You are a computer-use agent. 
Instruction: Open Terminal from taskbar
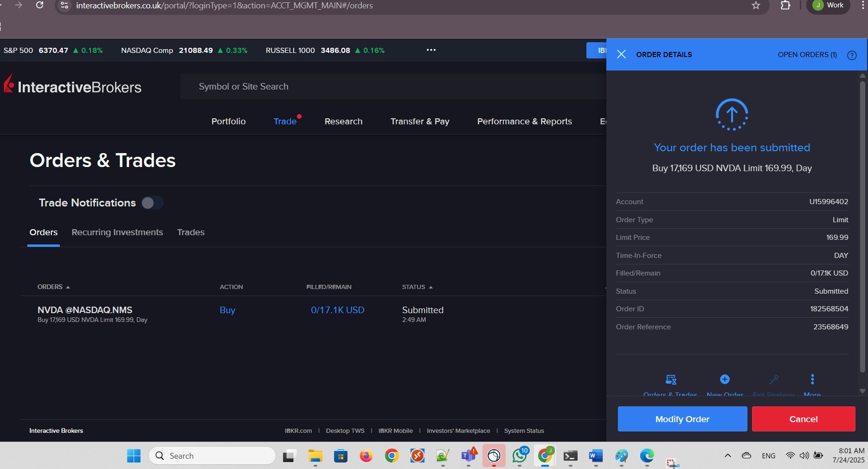pos(570,456)
